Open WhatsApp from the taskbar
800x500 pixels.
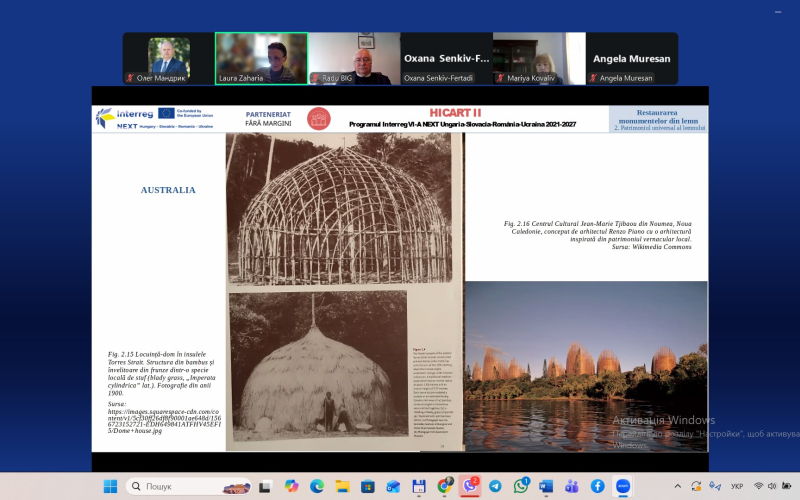pos(521,486)
